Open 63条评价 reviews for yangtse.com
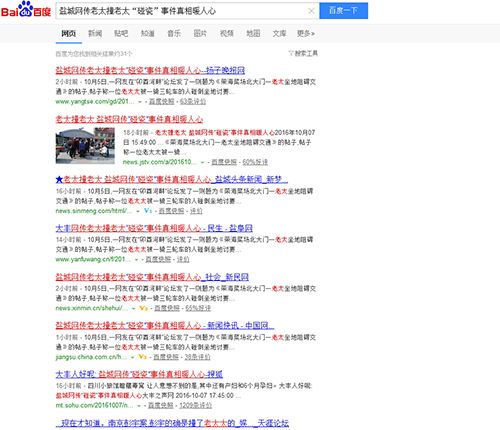This screenshot has height=430, width=500. pyautogui.click(x=193, y=101)
